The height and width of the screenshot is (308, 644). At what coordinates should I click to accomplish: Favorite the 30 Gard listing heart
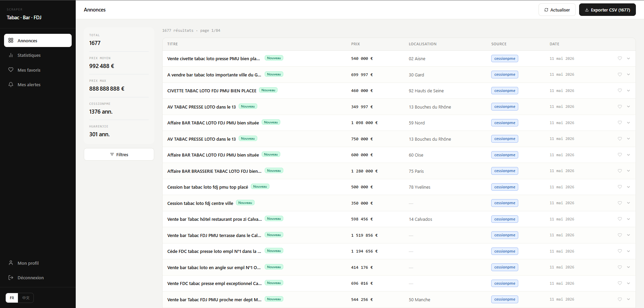(x=620, y=74)
